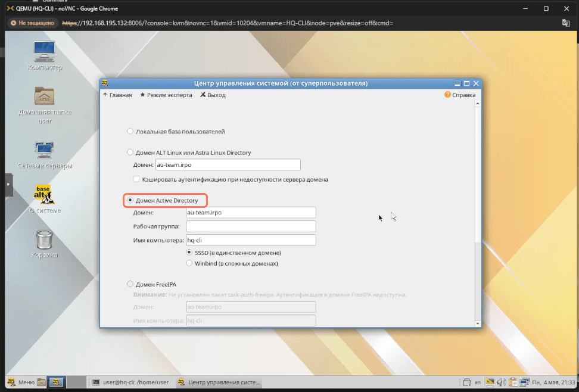Image resolution: width=579 pixels, height=392 pixels.
Task: Select SSSD (в единственном домене) option
Action: (x=189, y=253)
